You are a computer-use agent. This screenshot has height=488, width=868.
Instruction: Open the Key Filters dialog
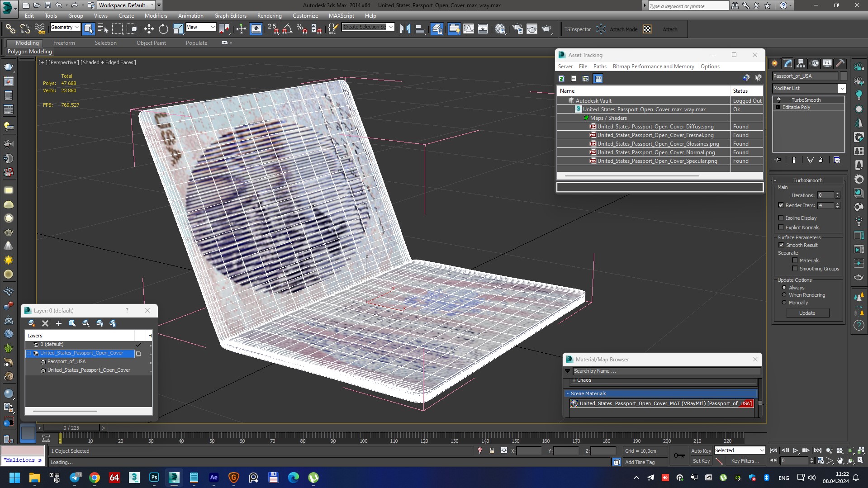coord(745,461)
